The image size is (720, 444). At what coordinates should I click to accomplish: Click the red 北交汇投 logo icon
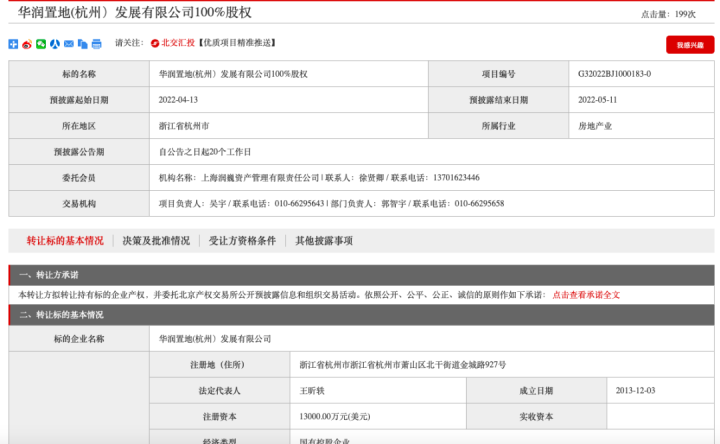pos(155,43)
